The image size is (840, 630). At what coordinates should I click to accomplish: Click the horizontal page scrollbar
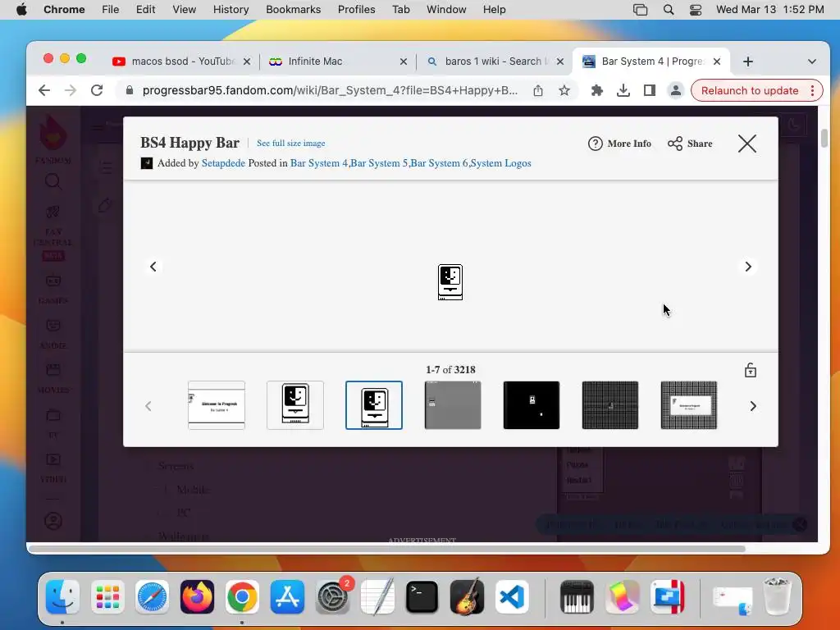pyautogui.click(x=387, y=549)
